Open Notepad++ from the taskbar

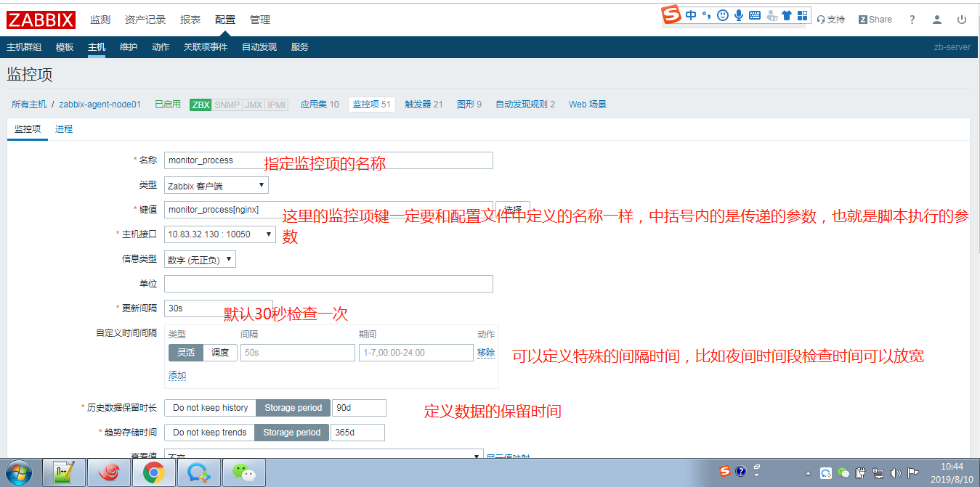[x=64, y=472]
